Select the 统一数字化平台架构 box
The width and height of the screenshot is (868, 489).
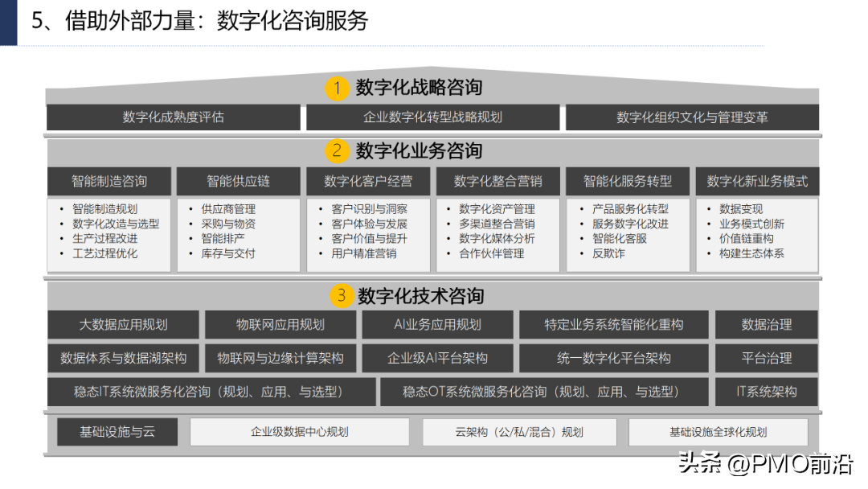pos(613,358)
